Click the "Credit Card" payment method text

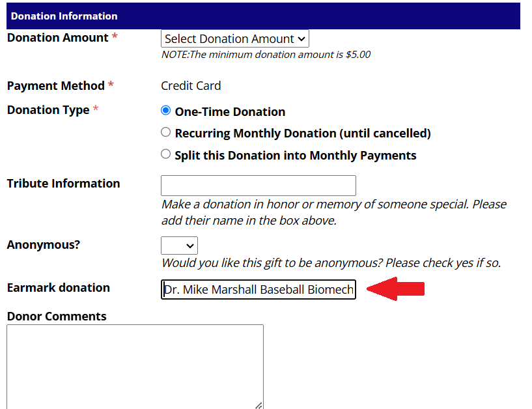point(191,86)
